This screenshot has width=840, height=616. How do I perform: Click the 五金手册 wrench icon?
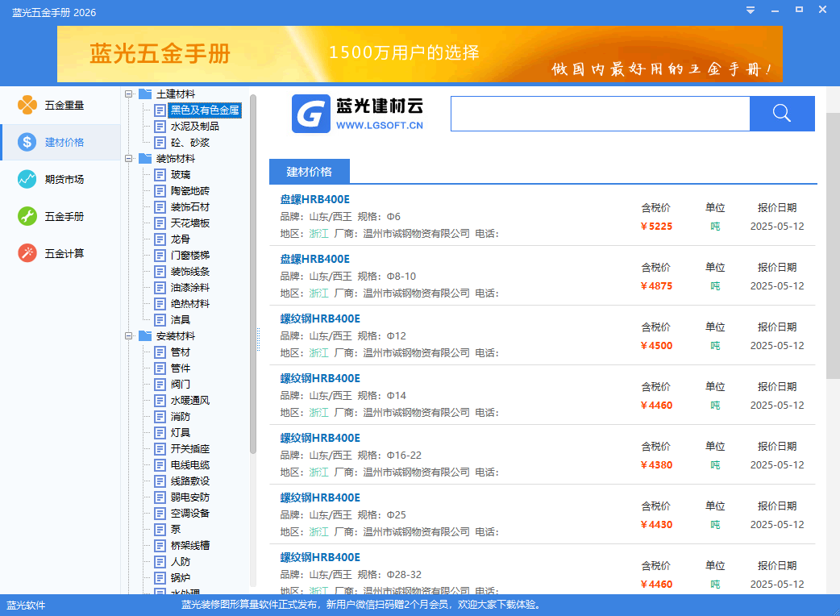(x=27, y=217)
